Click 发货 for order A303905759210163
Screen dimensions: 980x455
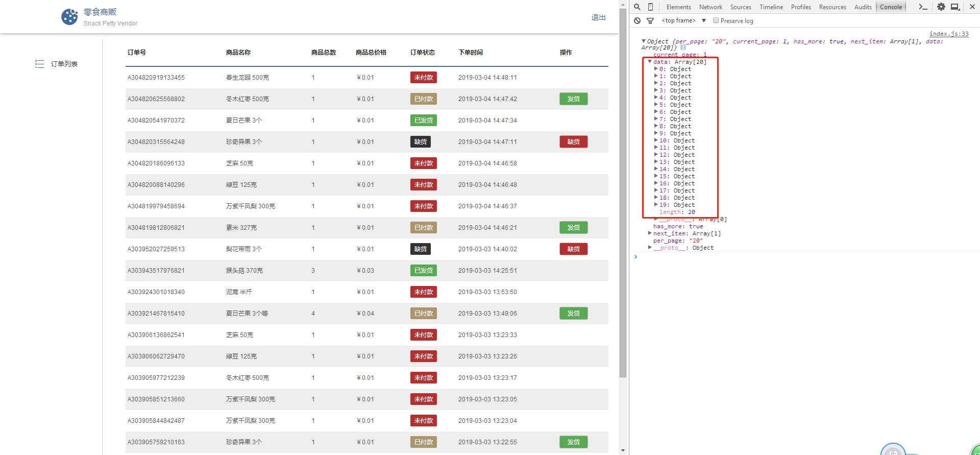click(573, 442)
